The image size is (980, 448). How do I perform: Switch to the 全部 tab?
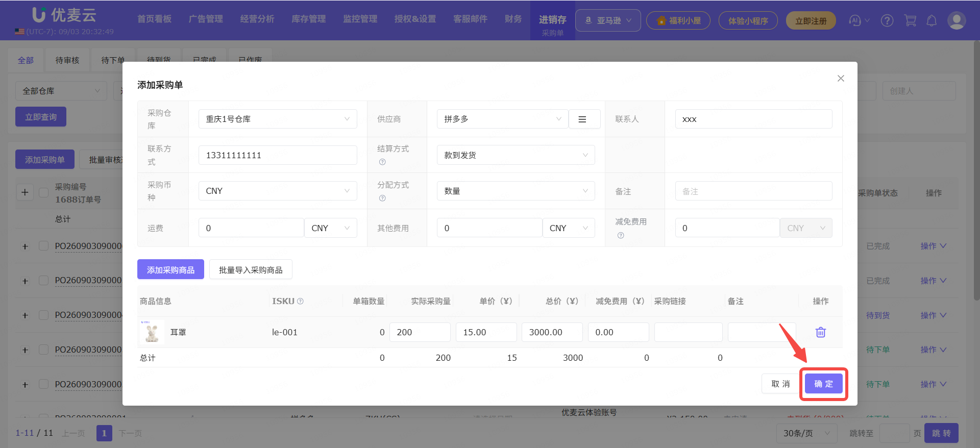(x=26, y=60)
